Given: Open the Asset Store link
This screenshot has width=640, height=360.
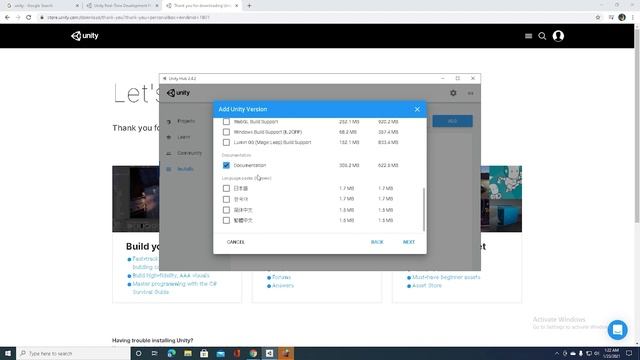Looking at the screenshot, I should point(427,286).
